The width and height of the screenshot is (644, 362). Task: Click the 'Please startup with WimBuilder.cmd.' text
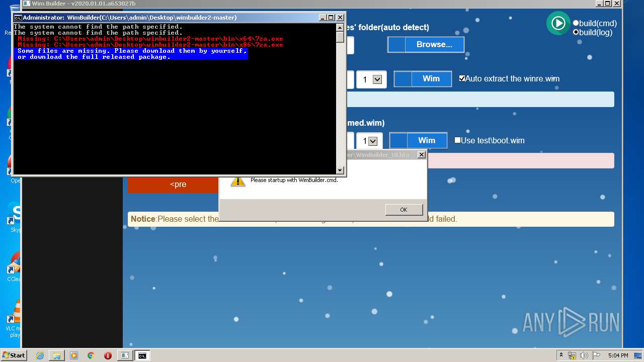294,180
